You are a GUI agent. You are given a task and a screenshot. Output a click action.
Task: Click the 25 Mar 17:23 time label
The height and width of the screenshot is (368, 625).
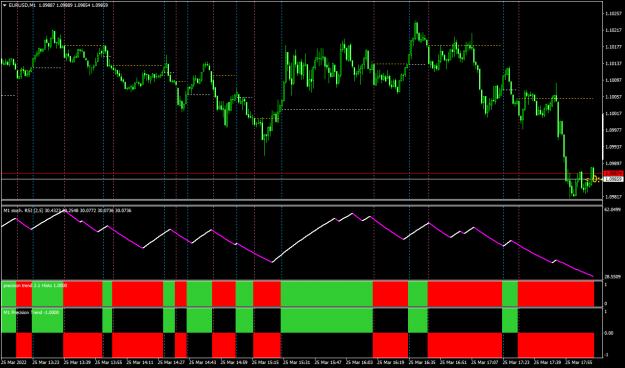pos(516,363)
